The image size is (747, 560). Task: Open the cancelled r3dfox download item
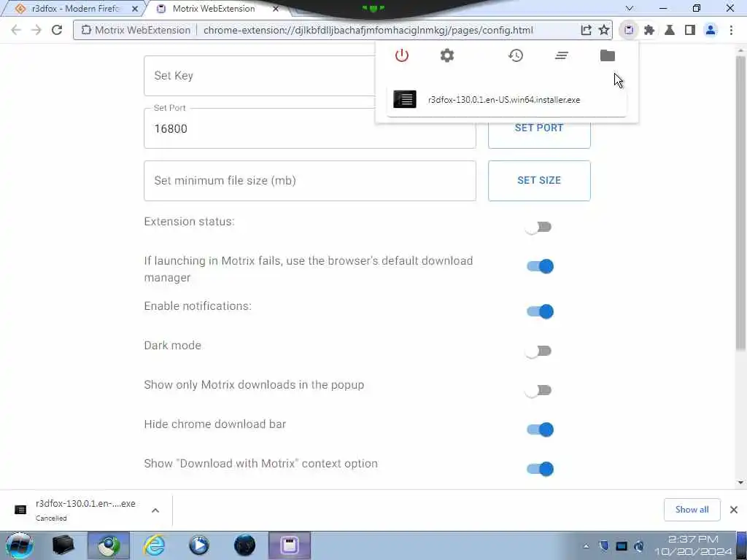[76, 510]
